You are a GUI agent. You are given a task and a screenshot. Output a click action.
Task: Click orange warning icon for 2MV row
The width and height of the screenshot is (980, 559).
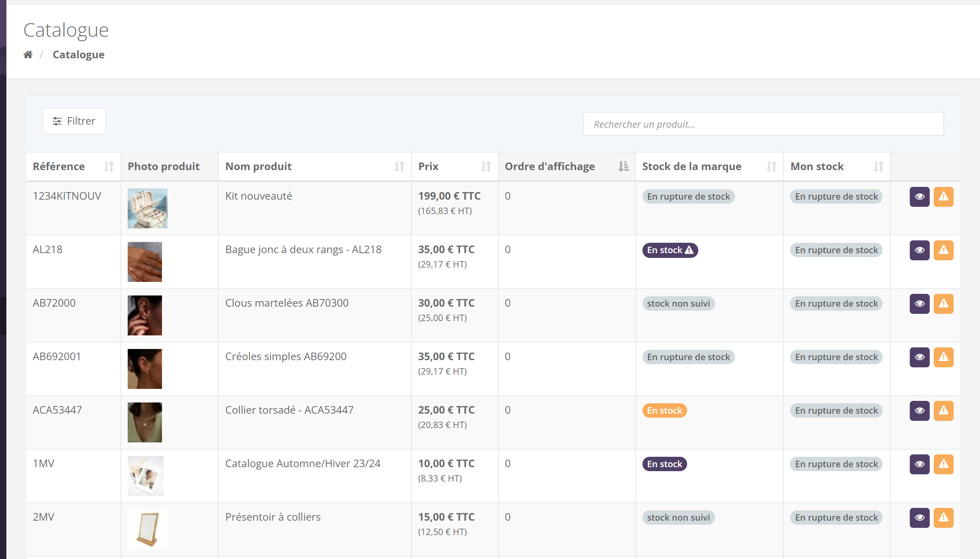(x=944, y=518)
